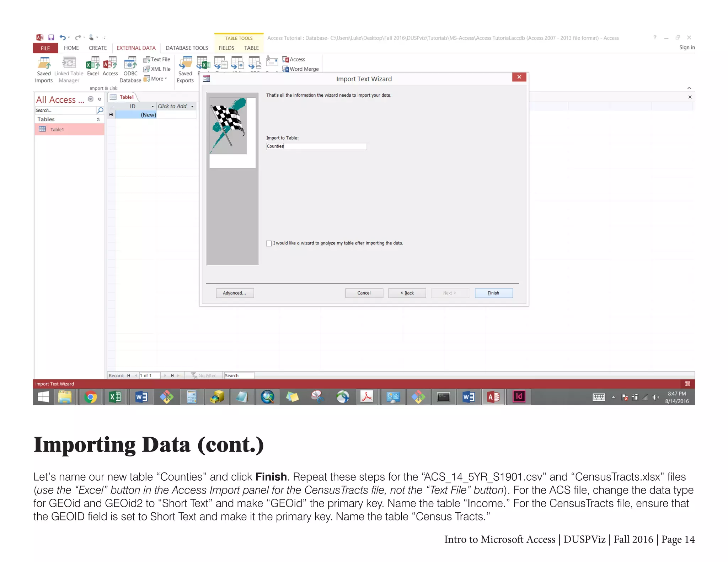The height and width of the screenshot is (562, 728).
Task: Open the Help question mark
Action: (655, 37)
